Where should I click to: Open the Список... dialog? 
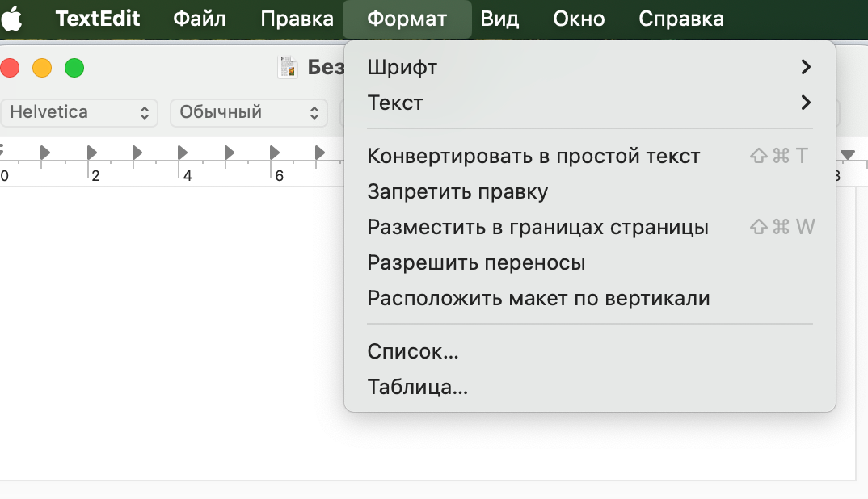click(413, 350)
